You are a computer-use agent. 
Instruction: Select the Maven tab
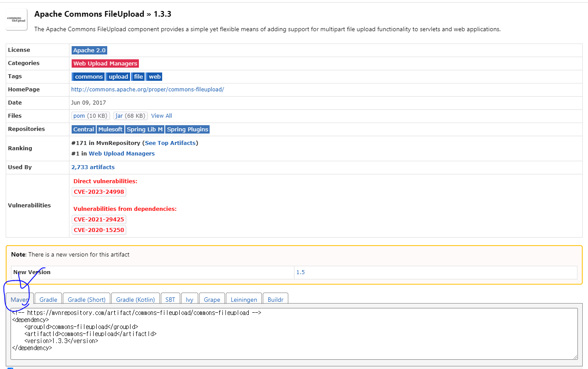(20, 300)
